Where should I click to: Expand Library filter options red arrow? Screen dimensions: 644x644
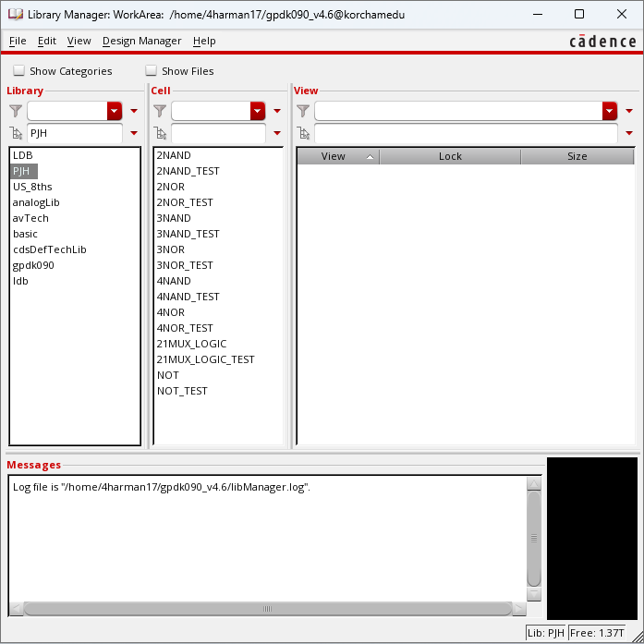[134, 111]
